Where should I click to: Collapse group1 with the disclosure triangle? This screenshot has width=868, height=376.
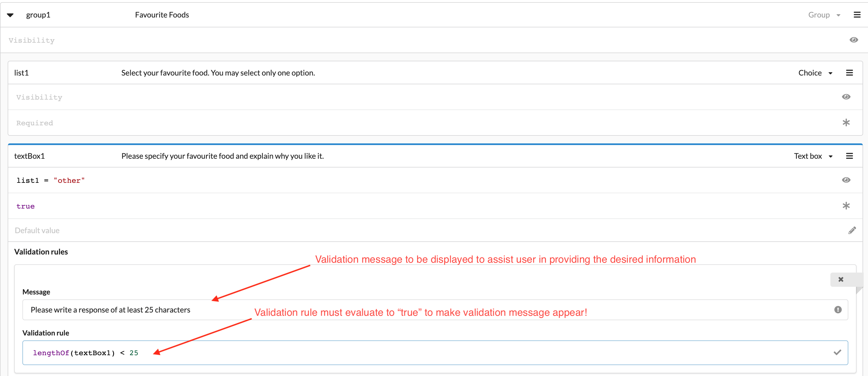10,15
